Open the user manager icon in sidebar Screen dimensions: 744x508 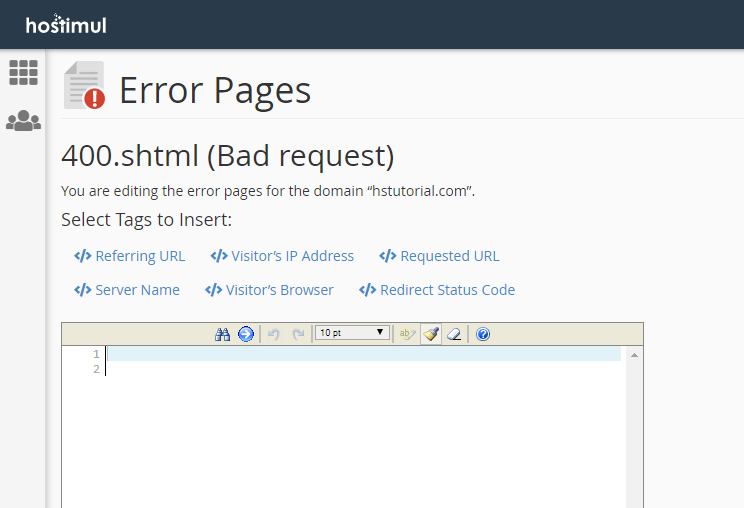click(23, 121)
